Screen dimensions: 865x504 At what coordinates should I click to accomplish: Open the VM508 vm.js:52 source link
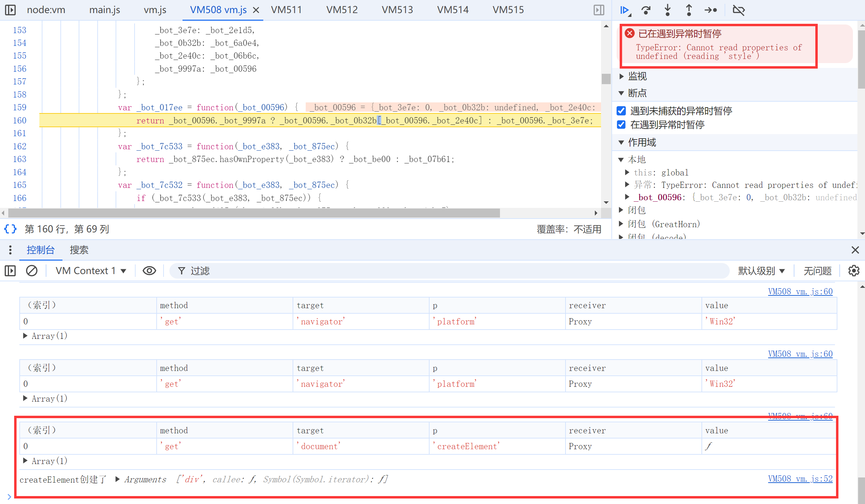[x=800, y=478]
